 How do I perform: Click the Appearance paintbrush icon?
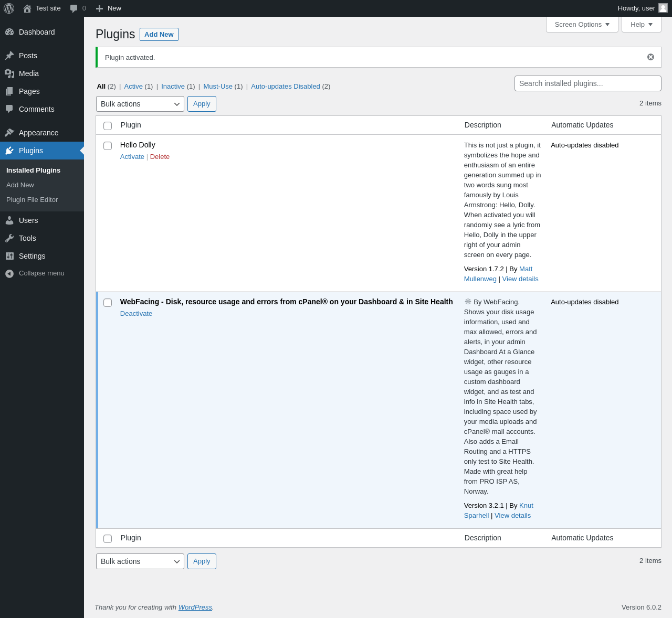point(9,133)
